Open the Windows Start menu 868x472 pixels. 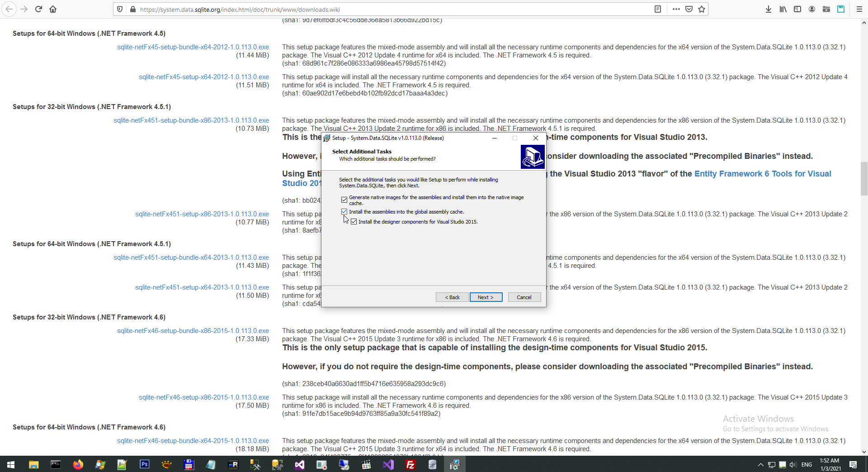click(11, 464)
